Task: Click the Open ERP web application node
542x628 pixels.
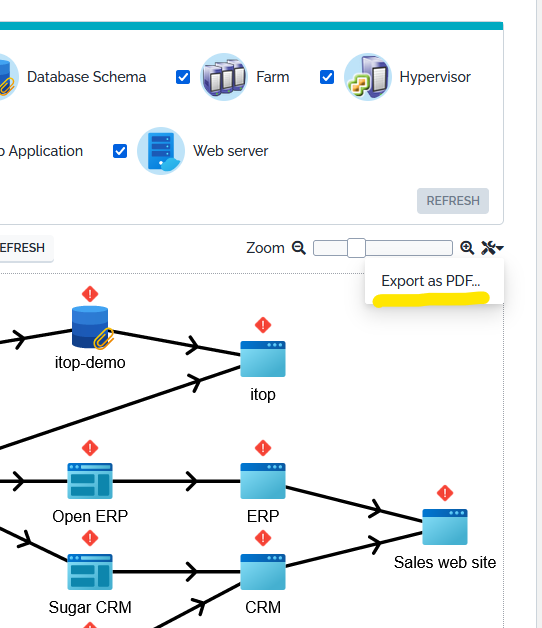Action: (90, 481)
